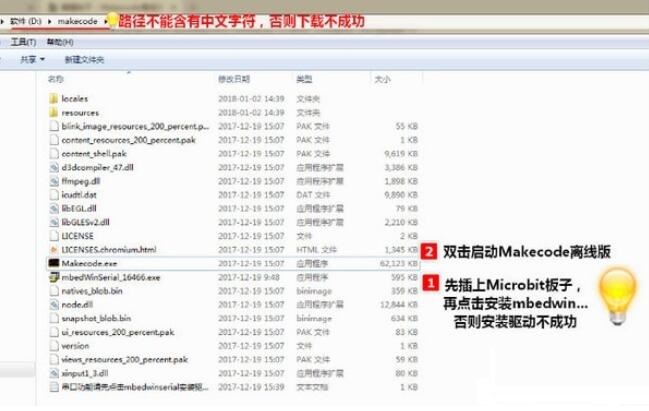This screenshot has height=411, width=649.
Task: Click the natives_blob.bin file icon
Action: (x=54, y=291)
